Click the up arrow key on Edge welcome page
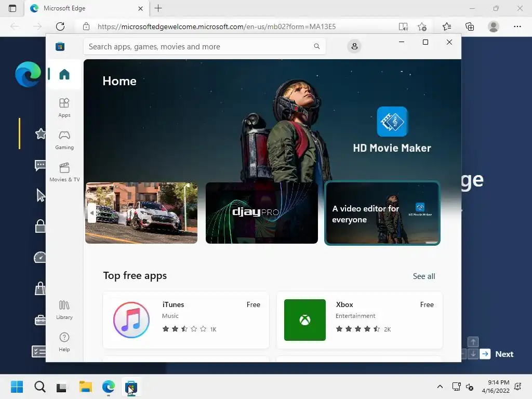Viewport: 532px width, 399px height. (x=473, y=342)
